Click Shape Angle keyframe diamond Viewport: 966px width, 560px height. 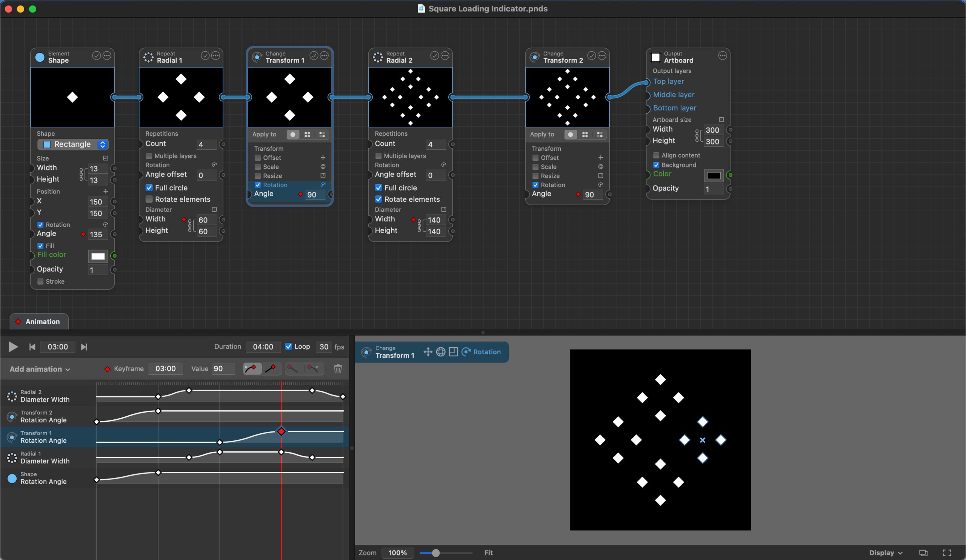coord(83,234)
